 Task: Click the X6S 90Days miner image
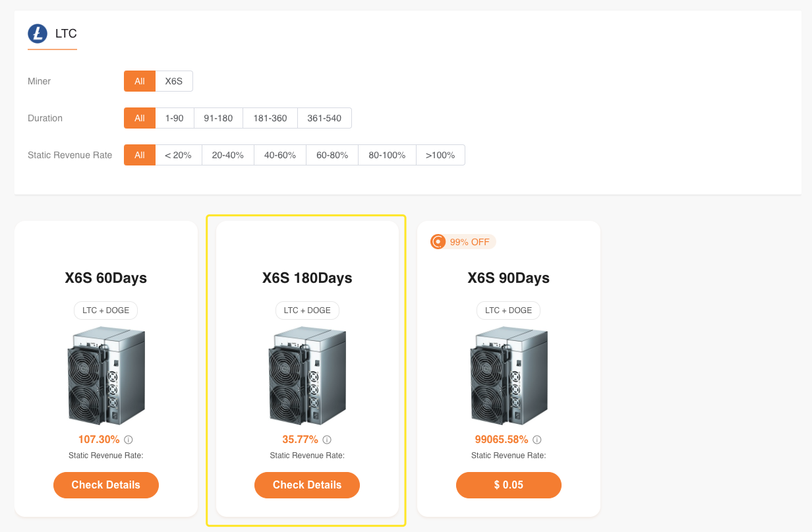(x=509, y=375)
